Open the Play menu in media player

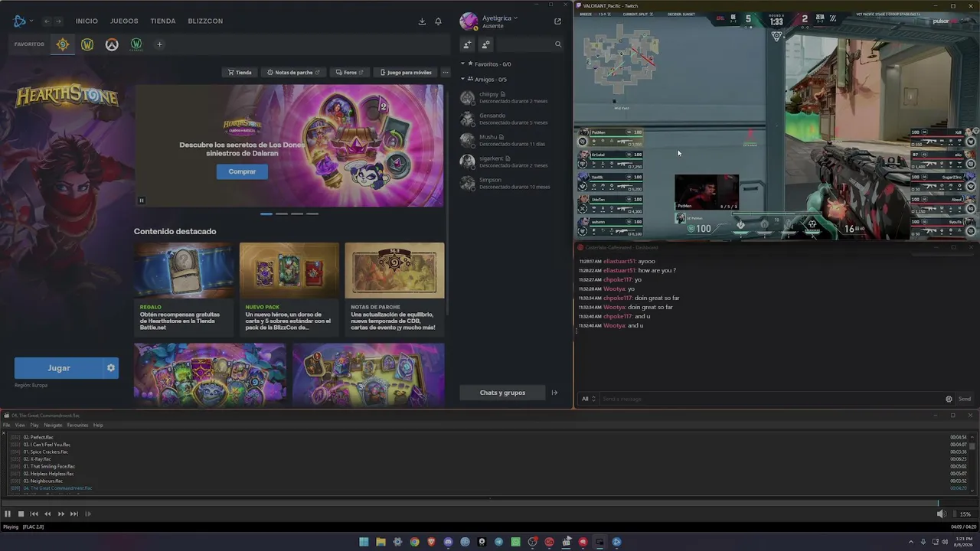(x=34, y=425)
